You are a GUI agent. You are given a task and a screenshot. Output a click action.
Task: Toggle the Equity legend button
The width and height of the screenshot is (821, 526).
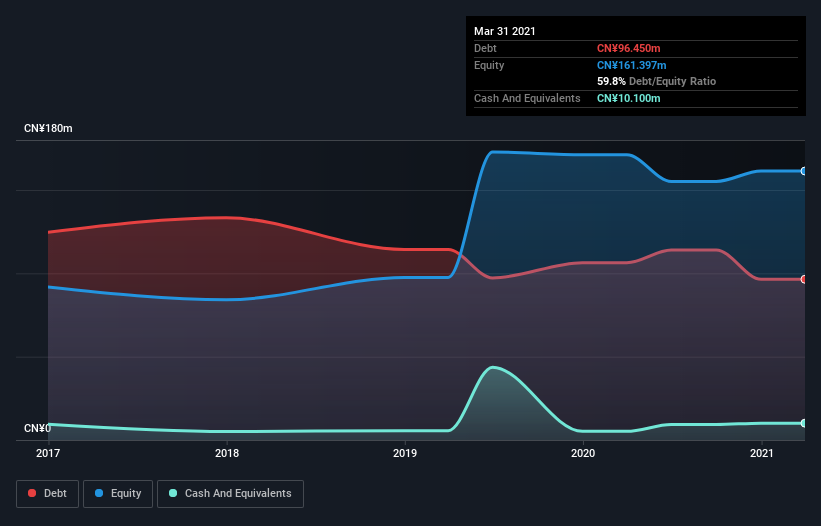coord(118,494)
